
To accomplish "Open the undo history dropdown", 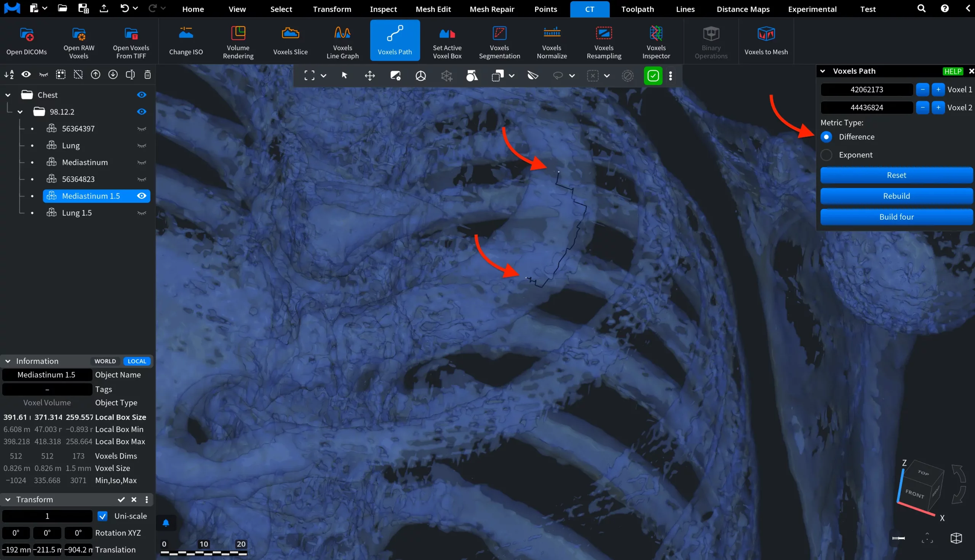I will click(135, 8).
